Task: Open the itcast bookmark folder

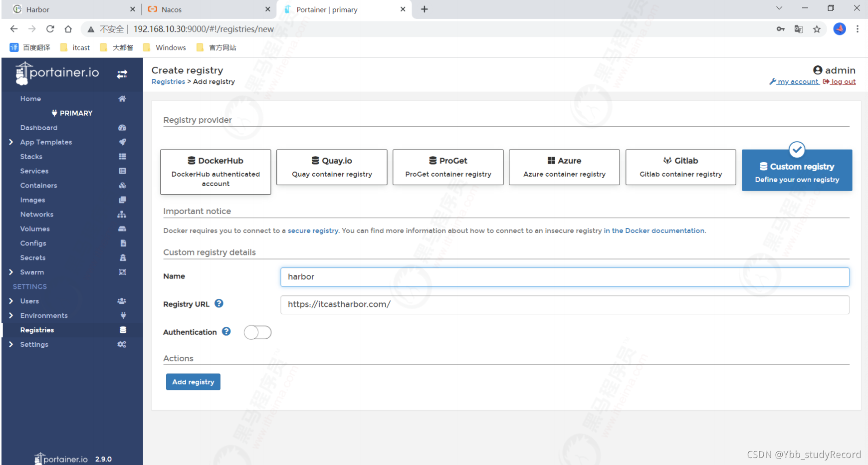Action: pos(75,47)
